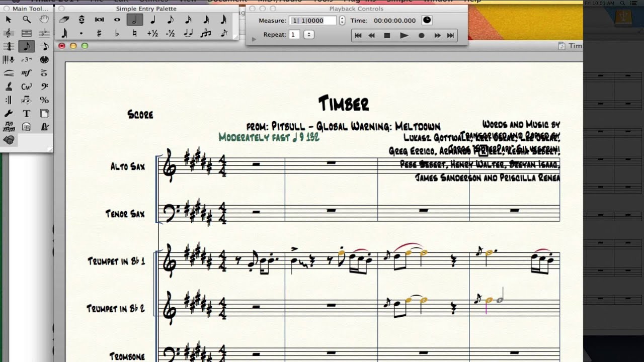
Task: Select the Special Tools wrench
Action: click(x=9, y=113)
